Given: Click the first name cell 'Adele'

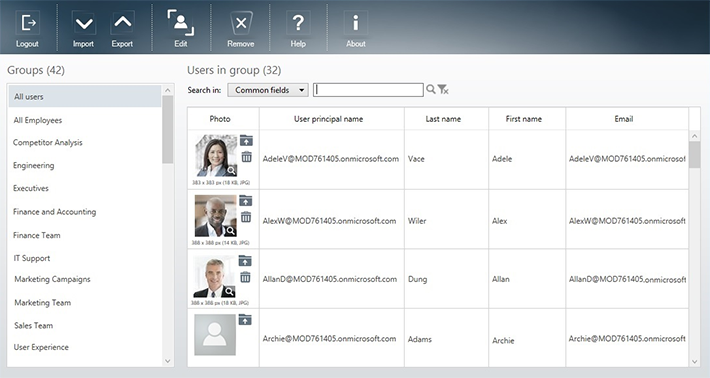Looking at the screenshot, I should click(x=527, y=159).
